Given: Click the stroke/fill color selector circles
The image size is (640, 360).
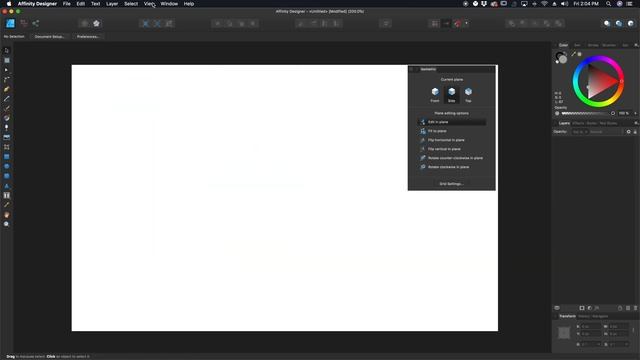Looking at the screenshot, I should 561,58.
